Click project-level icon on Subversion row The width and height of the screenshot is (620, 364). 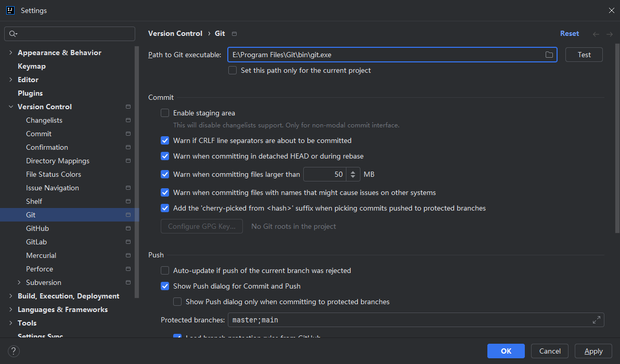pyautogui.click(x=128, y=282)
